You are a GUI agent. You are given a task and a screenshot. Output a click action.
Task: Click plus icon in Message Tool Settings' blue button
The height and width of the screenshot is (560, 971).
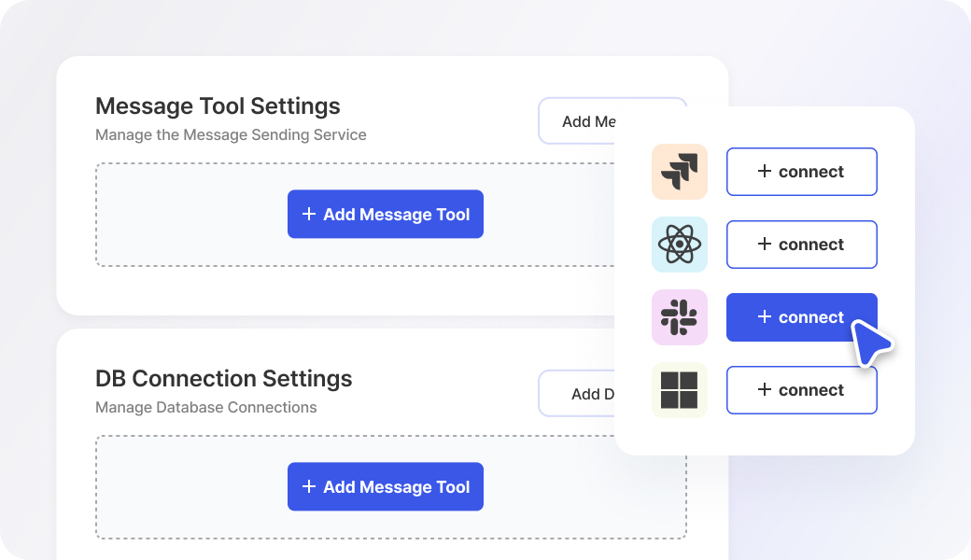309,215
